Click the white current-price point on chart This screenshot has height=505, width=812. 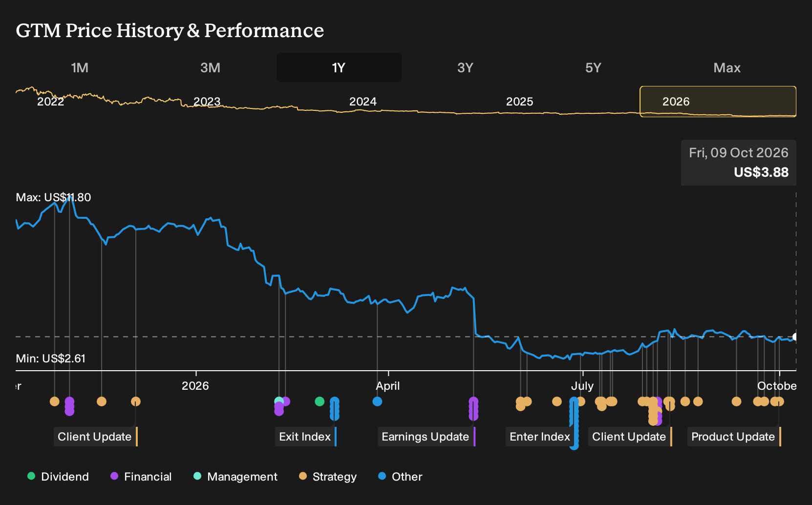(x=795, y=337)
